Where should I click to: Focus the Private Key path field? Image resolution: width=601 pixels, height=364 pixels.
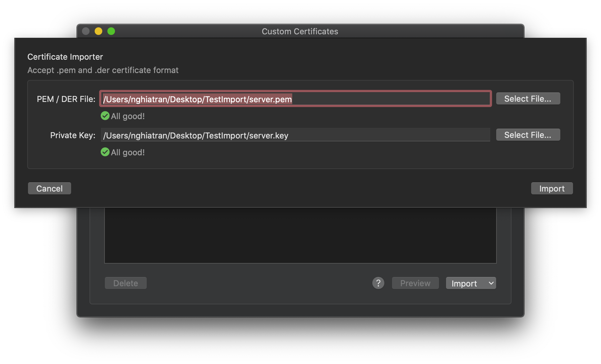pyautogui.click(x=295, y=135)
